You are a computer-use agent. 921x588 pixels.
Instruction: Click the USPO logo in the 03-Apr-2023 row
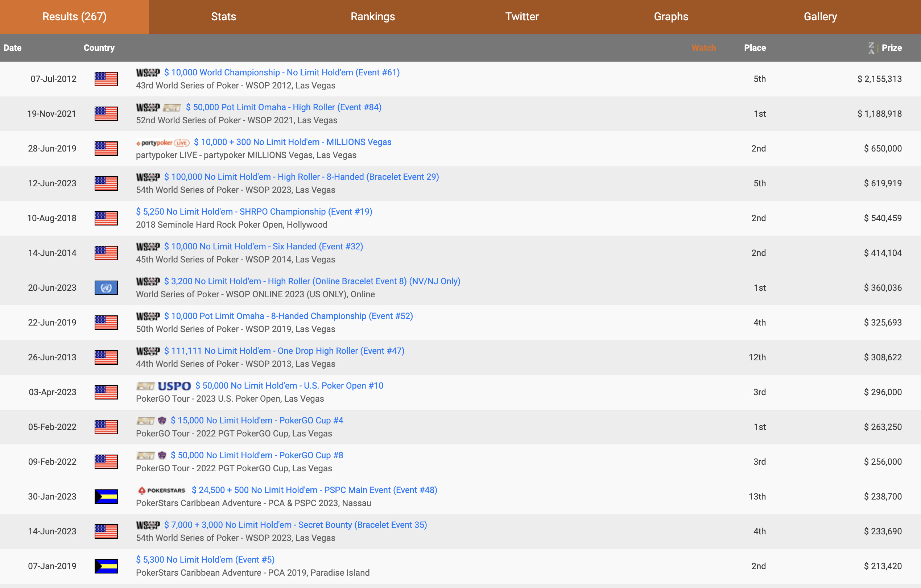point(174,386)
